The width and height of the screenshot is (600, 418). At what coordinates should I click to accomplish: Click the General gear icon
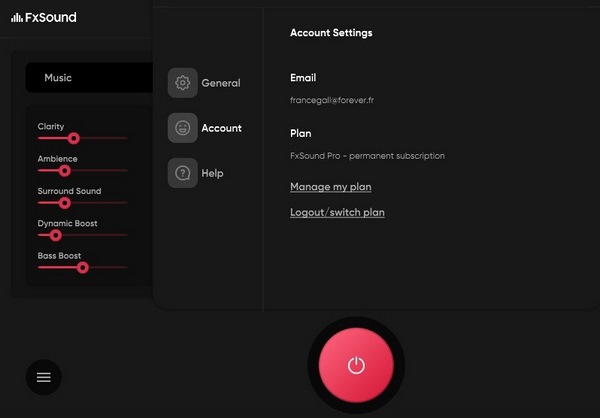tap(183, 83)
